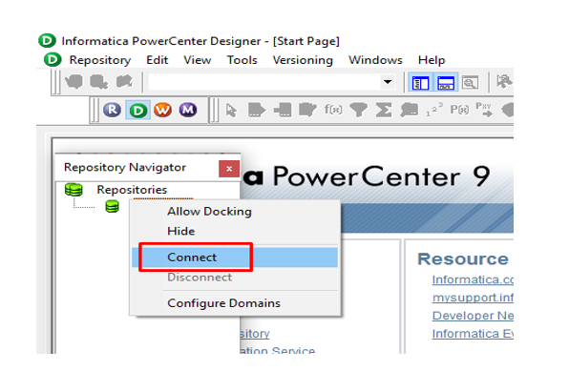Click the Lookup transformation icon
The image size is (569, 392).
(307, 110)
